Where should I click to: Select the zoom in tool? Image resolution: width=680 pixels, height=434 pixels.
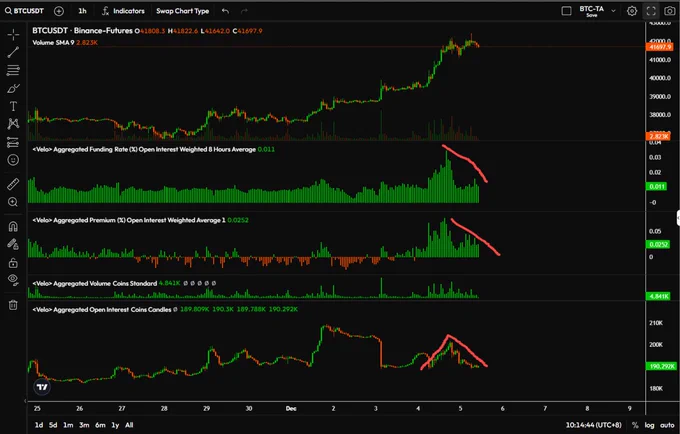point(13,202)
